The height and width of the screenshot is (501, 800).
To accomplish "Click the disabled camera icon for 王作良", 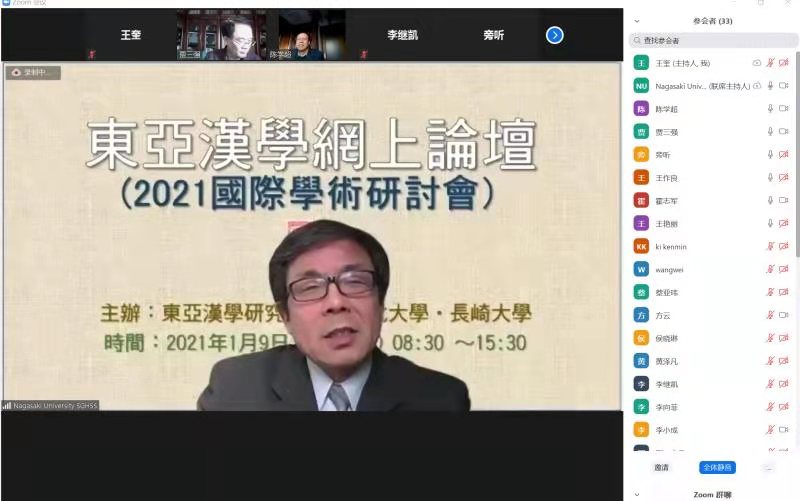I will tap(784, 177).
